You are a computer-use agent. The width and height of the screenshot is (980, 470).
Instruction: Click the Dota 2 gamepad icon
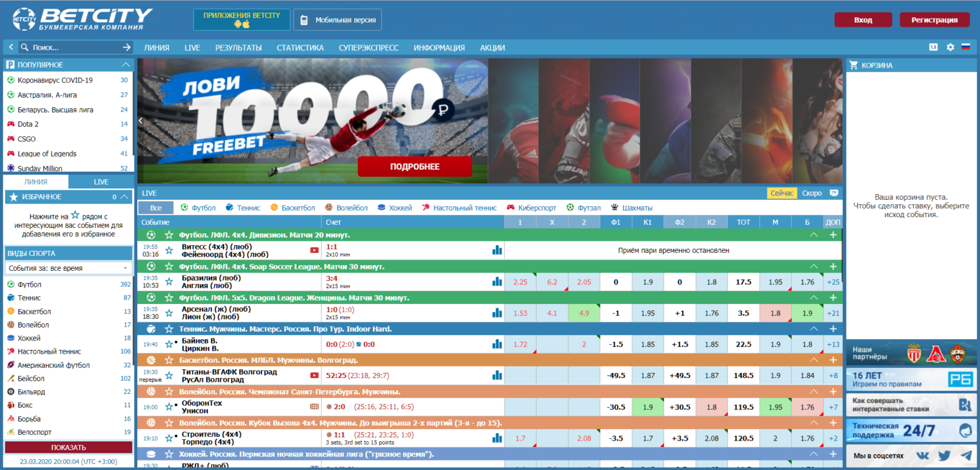[x=11, y=125]
